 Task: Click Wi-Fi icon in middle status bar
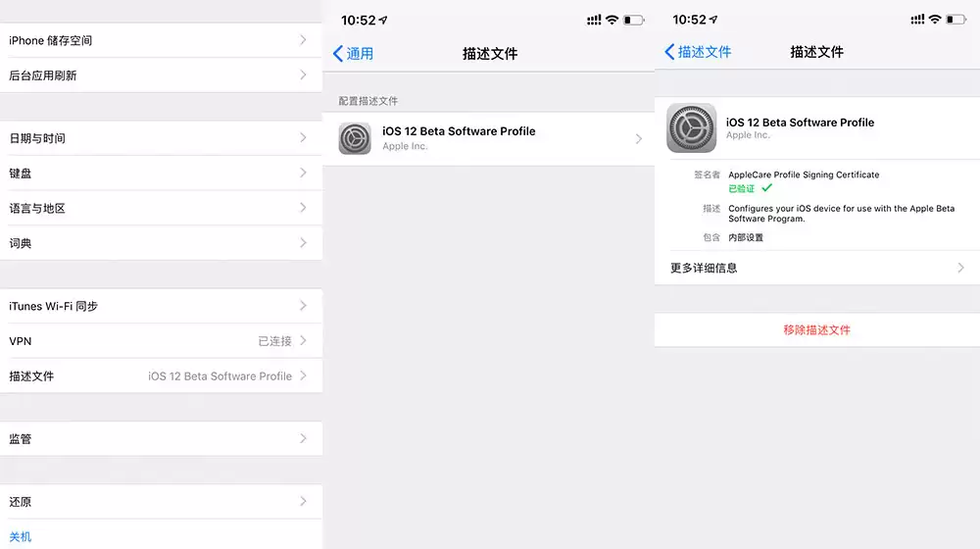612,20
